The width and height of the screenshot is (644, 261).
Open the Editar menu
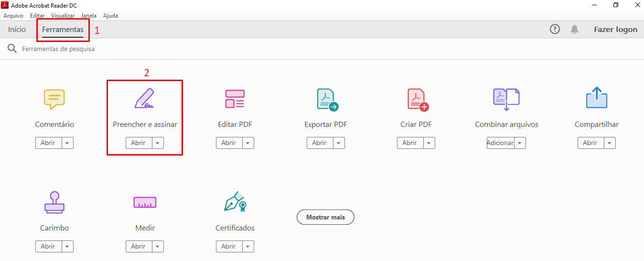[37, 16]
